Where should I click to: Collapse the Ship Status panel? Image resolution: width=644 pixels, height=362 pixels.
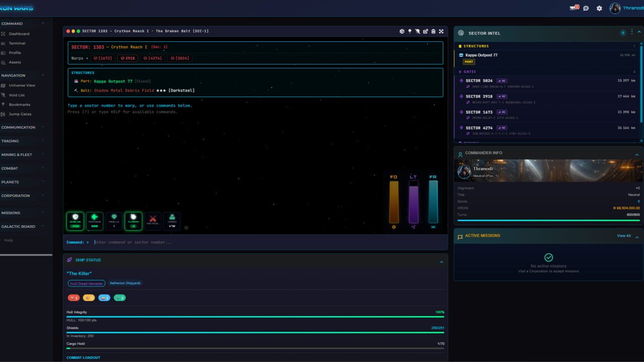[441, 262]
